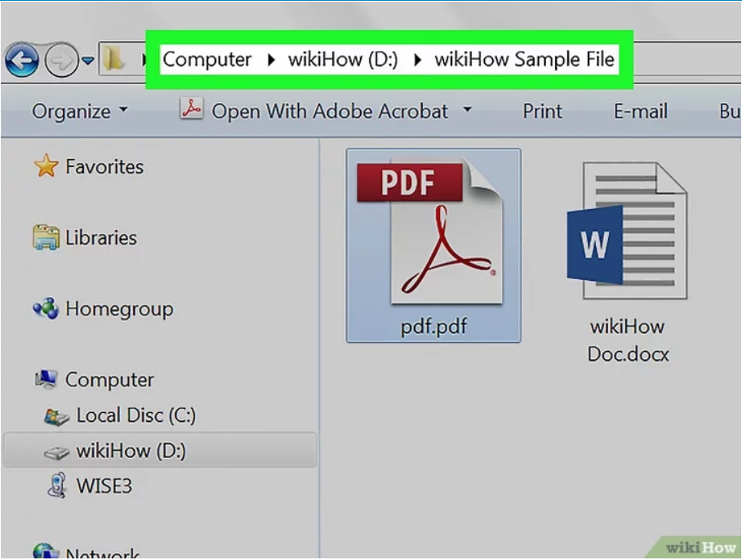Select the wikiHow Doc.docx Word icon
Image resolution: width=742 pixels, height=560 pixels.
[627, 230]
